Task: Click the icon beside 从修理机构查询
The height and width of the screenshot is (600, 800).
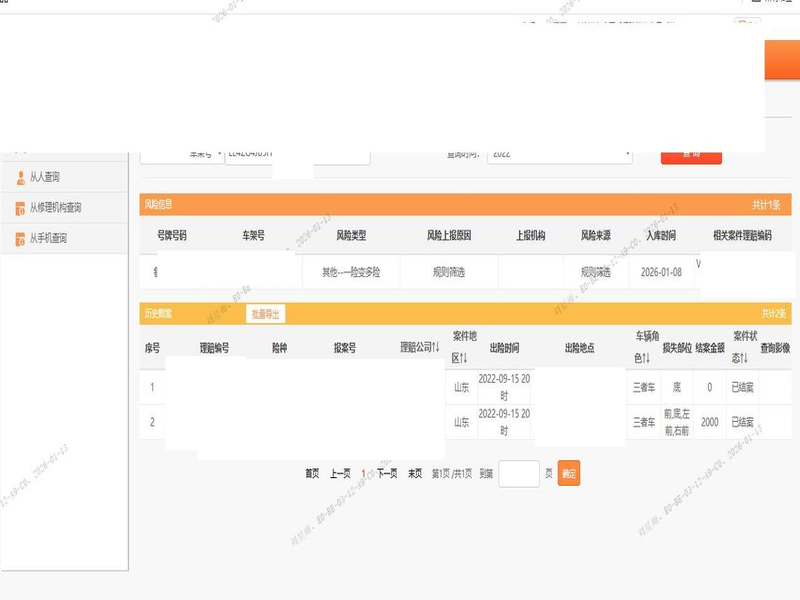Action: (x=20, y=208)
